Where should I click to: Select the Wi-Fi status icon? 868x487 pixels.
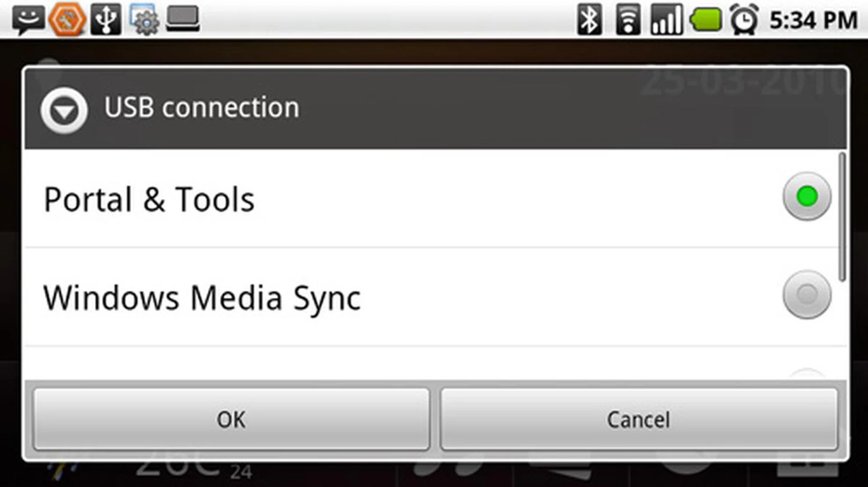click(x=627, y=19)
